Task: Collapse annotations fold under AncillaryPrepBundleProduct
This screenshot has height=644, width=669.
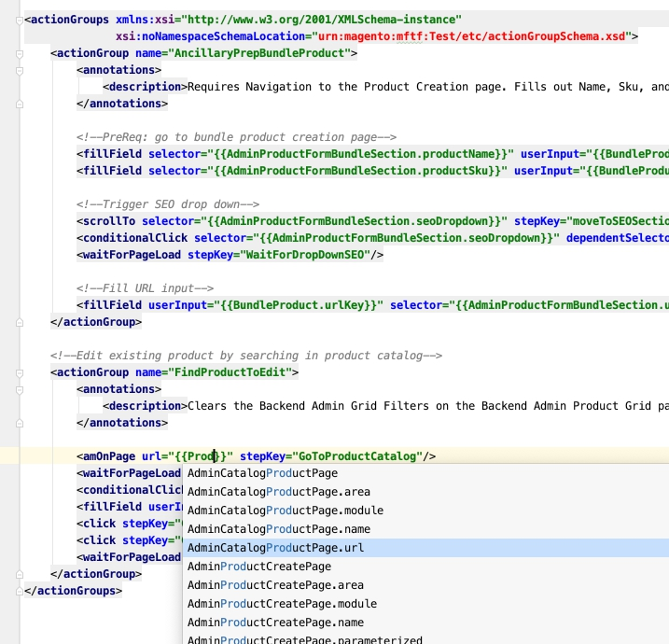Action: (x=20, y=70)
